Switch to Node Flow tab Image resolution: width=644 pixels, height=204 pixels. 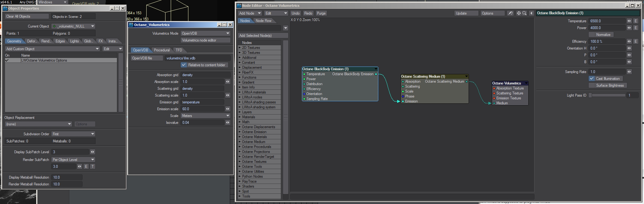[x=264, y=21]
